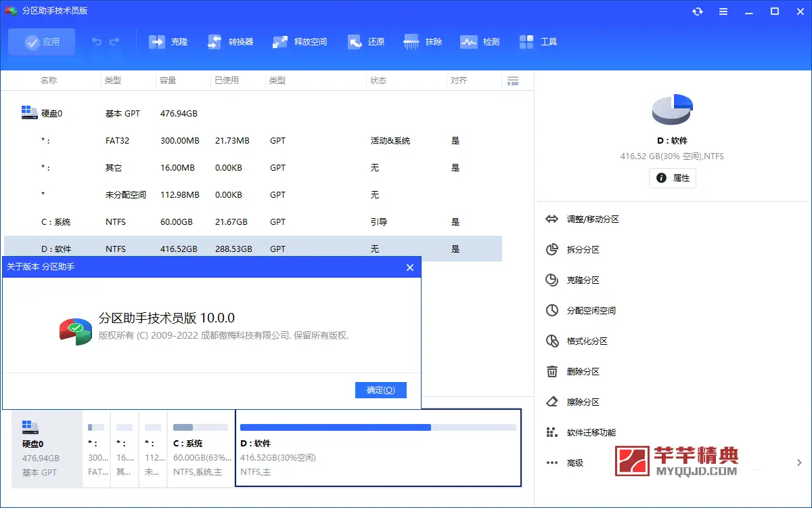This screenshot has height=508, width=812.
Task: Open the 还原 (Restore) toolbar item
Action: 366,42
